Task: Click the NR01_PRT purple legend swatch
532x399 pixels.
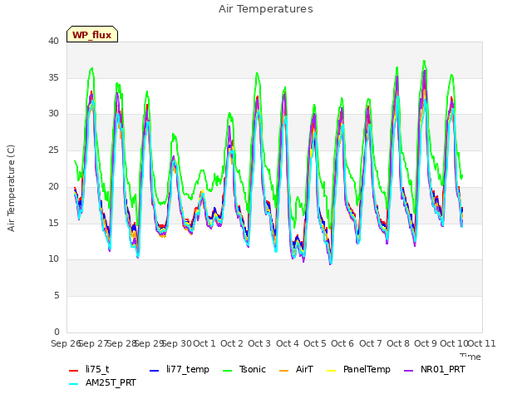Action: pos(409,371)
